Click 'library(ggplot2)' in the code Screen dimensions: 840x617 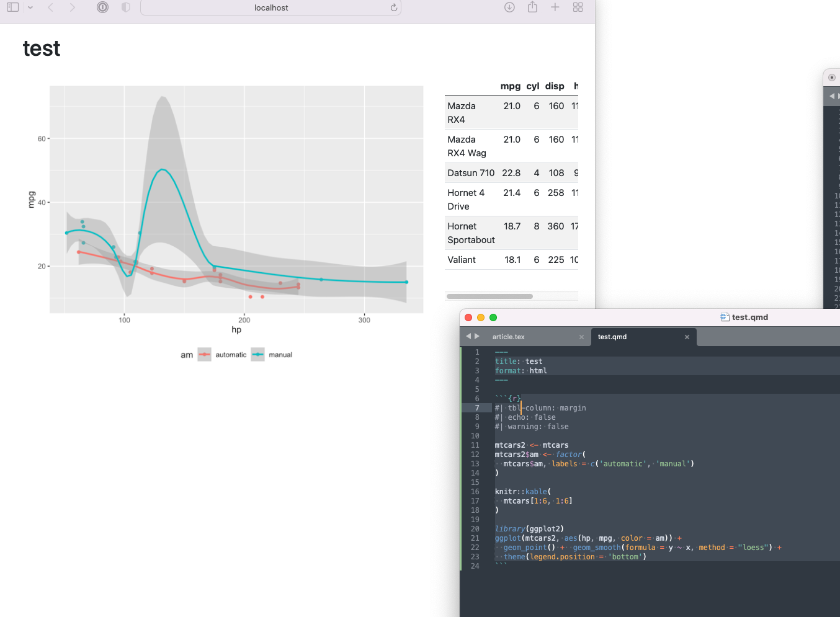click(x=529, y=529)
